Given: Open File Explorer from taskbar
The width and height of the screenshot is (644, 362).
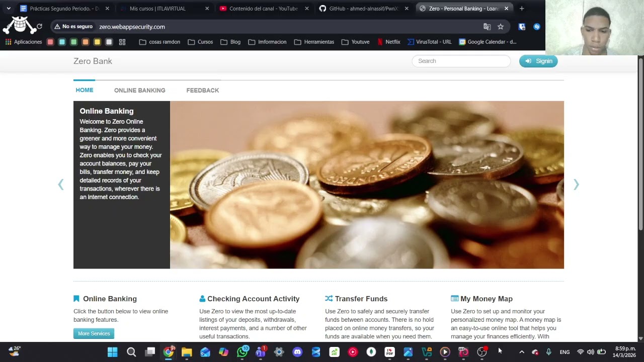Looking at the screenshot, I should pos(187,352).
